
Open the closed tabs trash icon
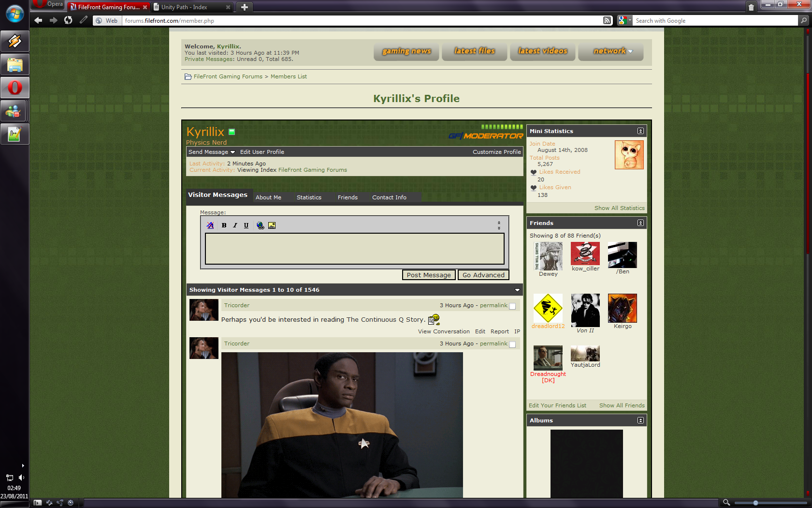(x=751, y=7)
